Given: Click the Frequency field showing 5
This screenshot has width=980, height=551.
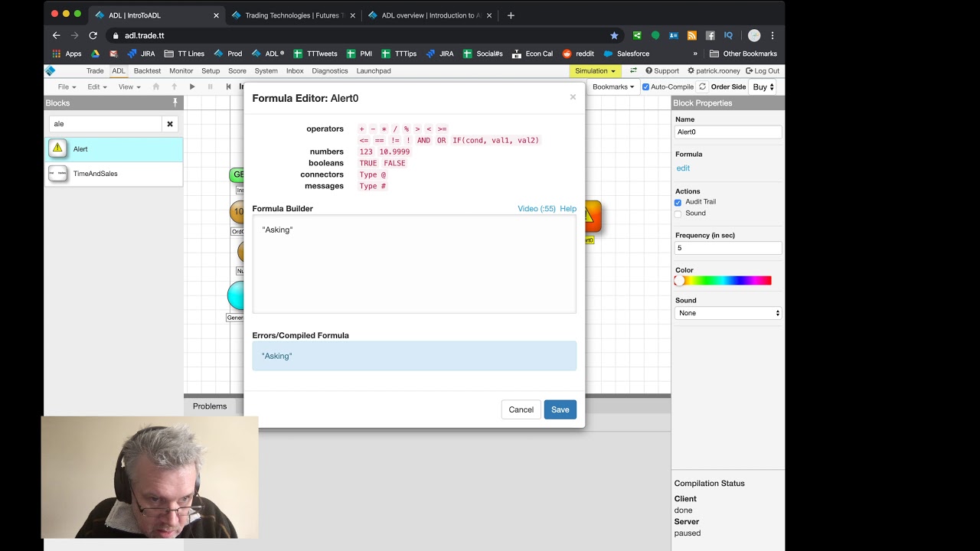Looking at the screenshot, I should (x=728, y=248).
